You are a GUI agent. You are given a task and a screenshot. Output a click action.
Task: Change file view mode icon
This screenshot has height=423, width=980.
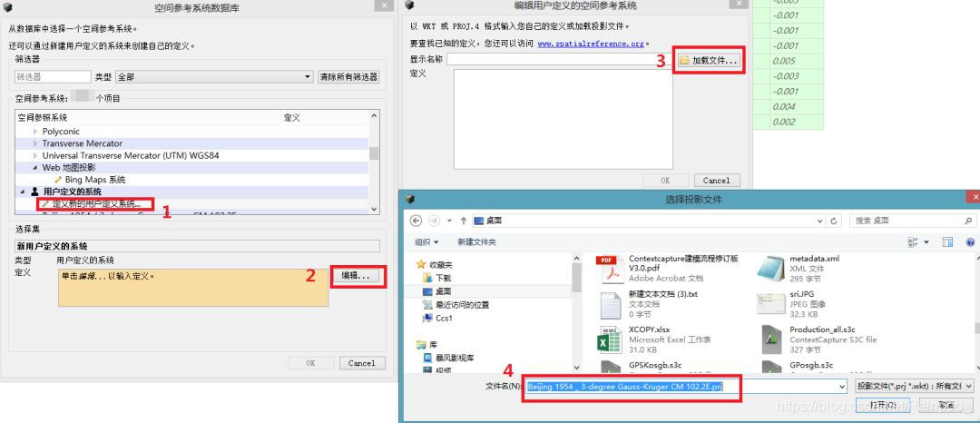tap(913, 241)
